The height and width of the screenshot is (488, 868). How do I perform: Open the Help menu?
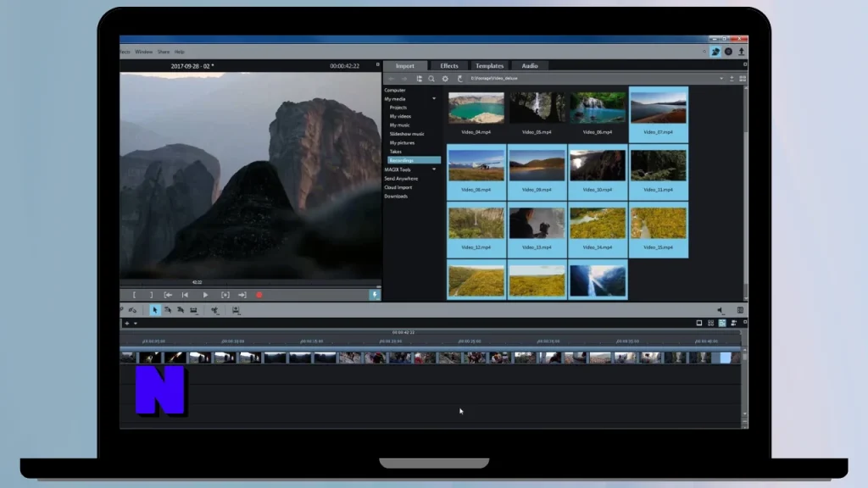pyautogui.click(x=180, y=52)
